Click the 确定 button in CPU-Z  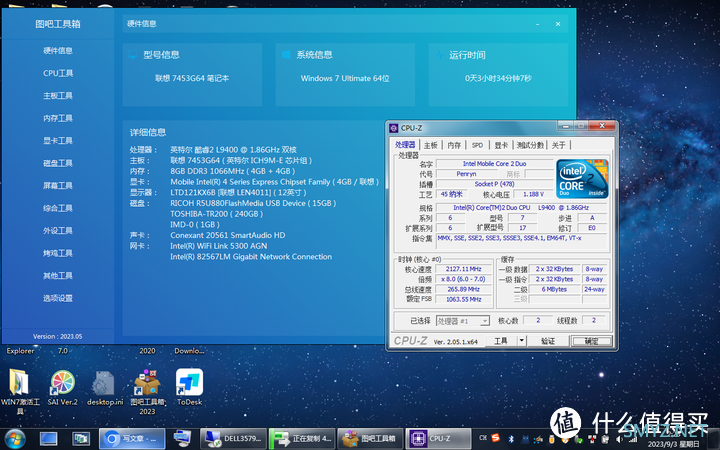pyautogui.click(x=591, y=341)
